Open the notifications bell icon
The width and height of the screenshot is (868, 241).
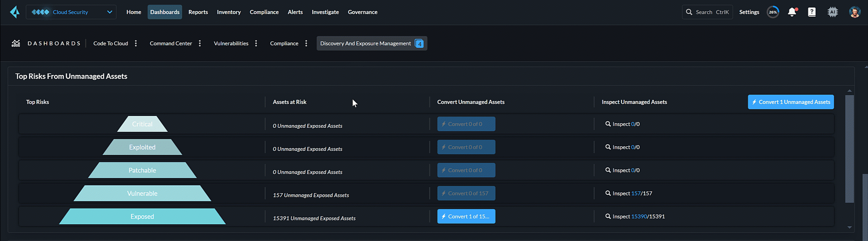pos(792,12)
